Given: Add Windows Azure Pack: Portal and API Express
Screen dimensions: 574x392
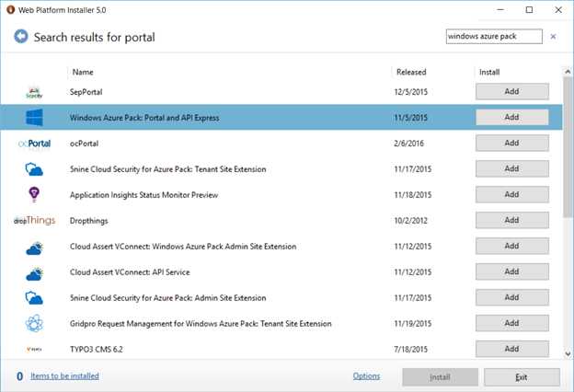Looking at the screenshot, I should pos(512,117).
